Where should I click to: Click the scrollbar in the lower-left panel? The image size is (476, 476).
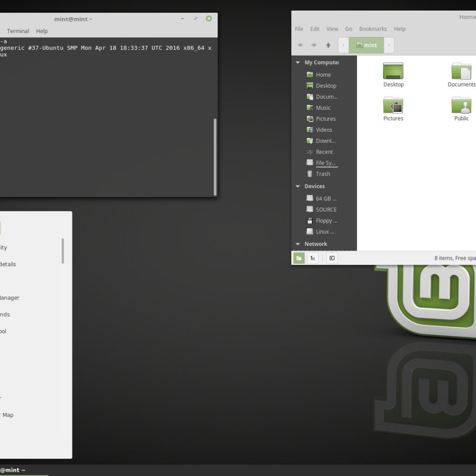click(63, 251)
